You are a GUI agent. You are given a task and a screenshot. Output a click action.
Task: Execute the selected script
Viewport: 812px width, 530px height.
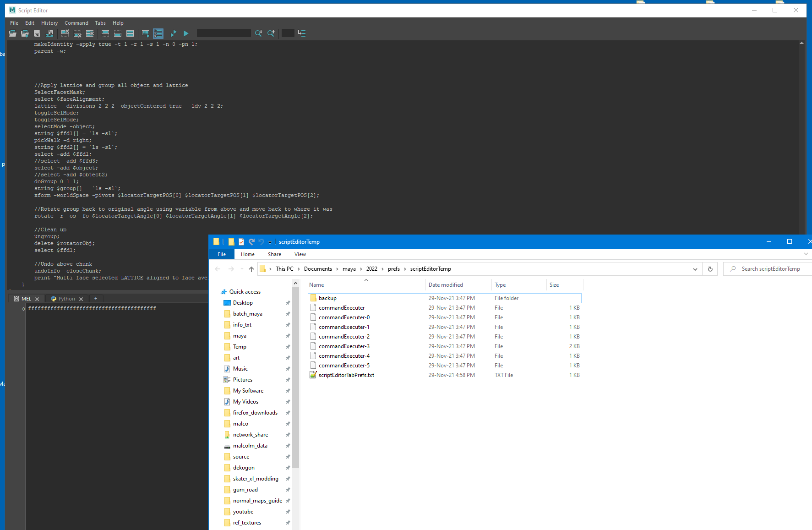[174, 33]
